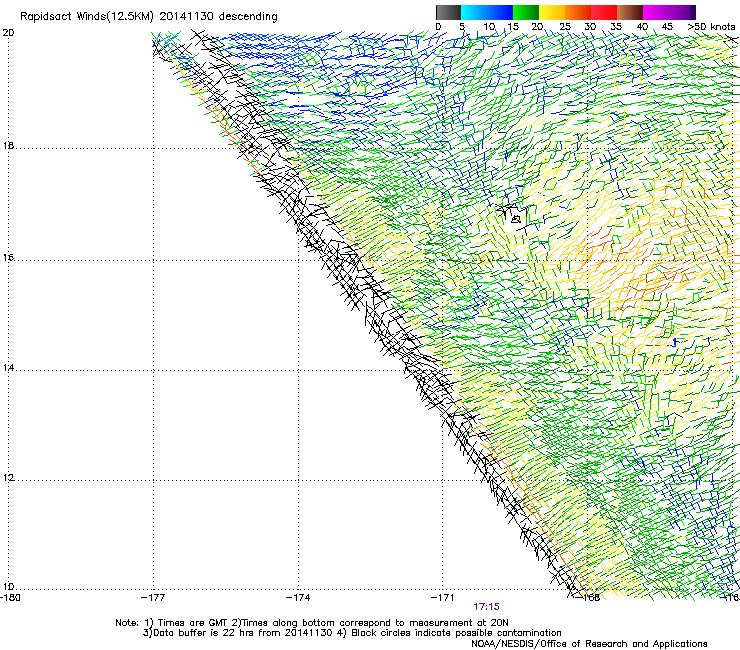Click the 'Rapidsact Winds(12.5KM) 20141130 descending' title

click(x=149, y=17)
